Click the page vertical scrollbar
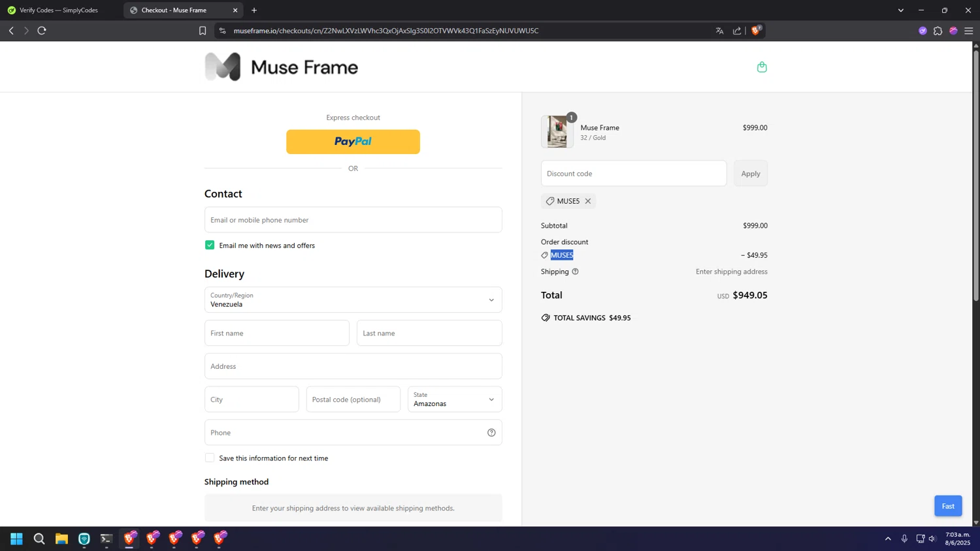This screenshot has height=551, width=980. (x=976, y=176)
